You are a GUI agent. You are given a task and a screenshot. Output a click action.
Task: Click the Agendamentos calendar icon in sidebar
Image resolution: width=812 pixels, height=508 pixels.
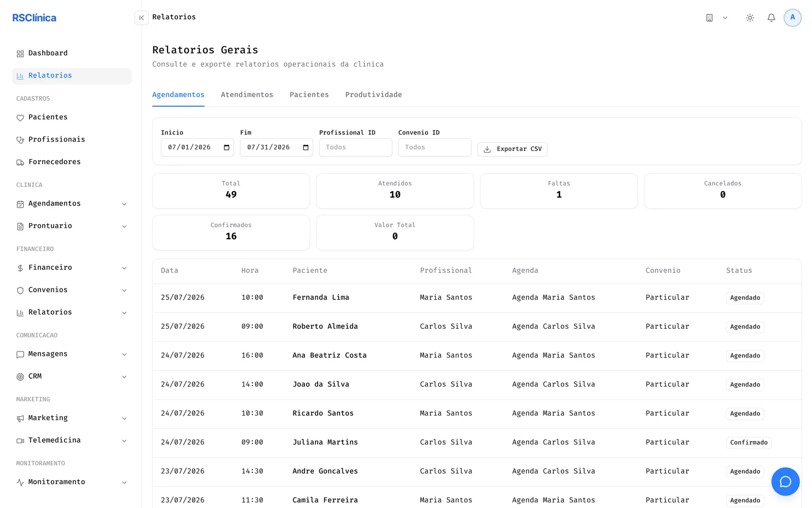point(20,204)
